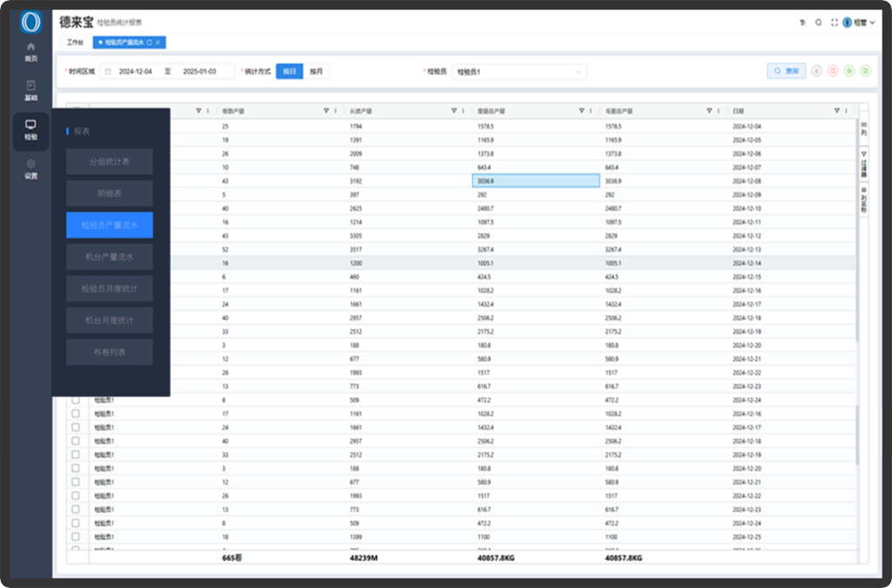Click the date cell 2024-12-14
Image resolution: width=892 pixels, height=588 pixels.
(x=747, y=263)
